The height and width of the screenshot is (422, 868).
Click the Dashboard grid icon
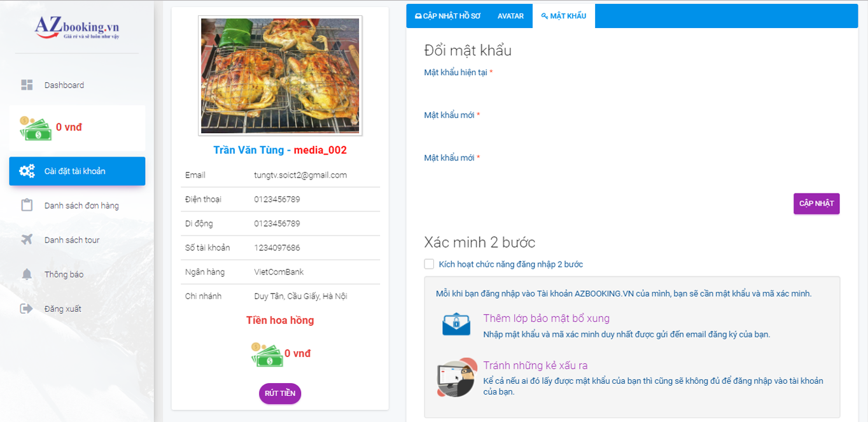(x=27, y=85)
